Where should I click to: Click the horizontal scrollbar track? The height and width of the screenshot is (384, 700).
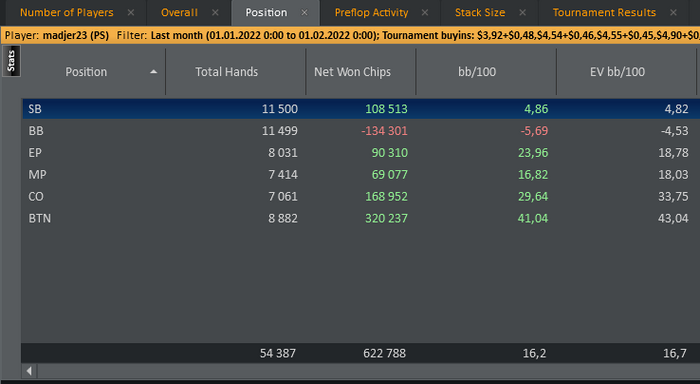(368, 371)
